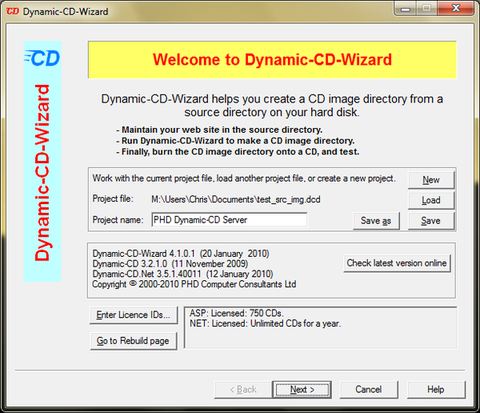Screen dimensions: 480x413
Task: Load another project file
Action: point(431,200)
